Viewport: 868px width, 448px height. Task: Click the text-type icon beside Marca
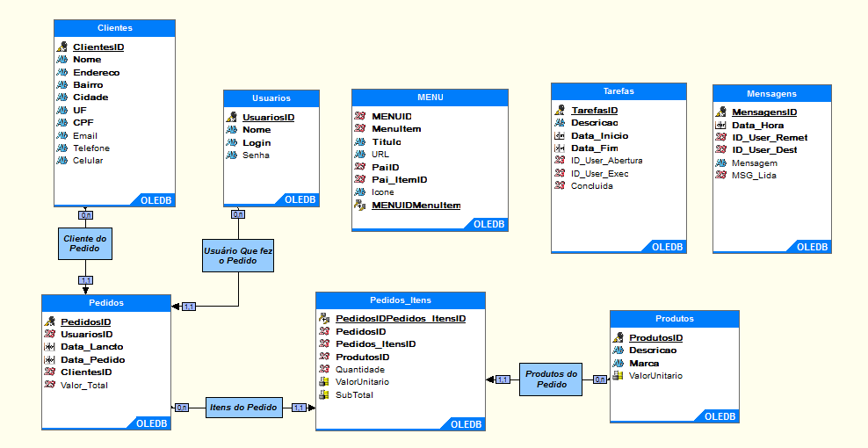[618, 364]
